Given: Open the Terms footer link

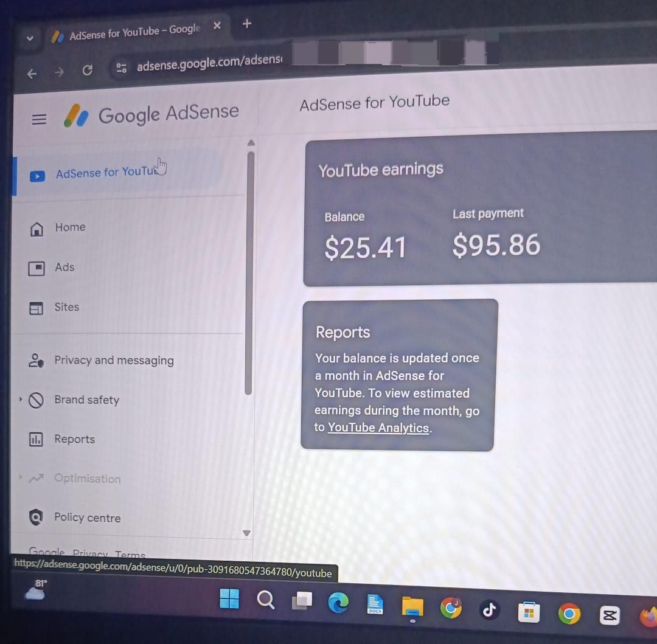Looking at the screenshot, I should [x=130, y=555].
